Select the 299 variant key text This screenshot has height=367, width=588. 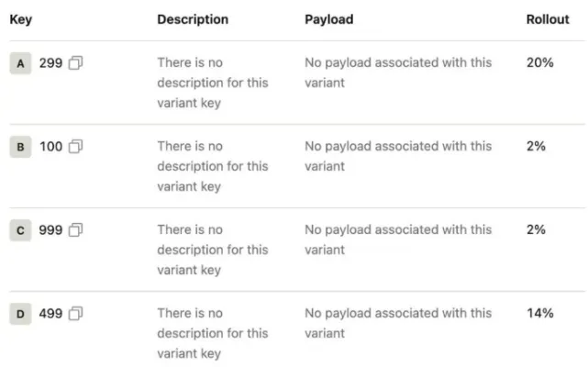tap(50, 62)
